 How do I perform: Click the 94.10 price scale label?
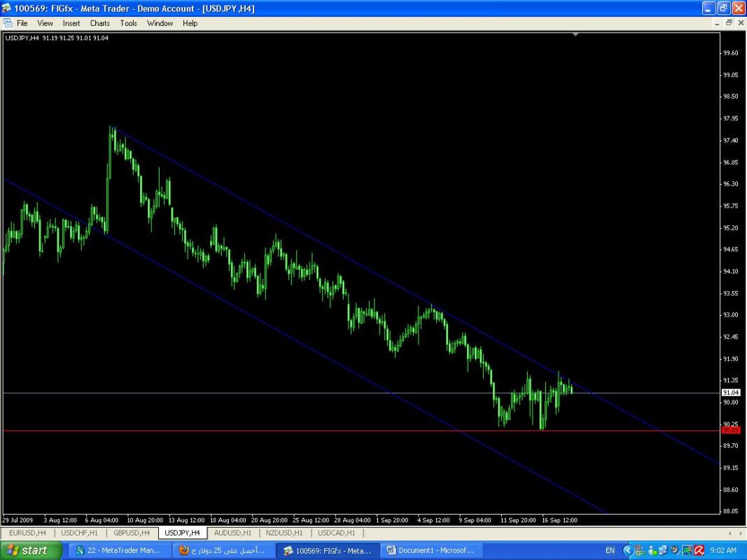[731, 271]
